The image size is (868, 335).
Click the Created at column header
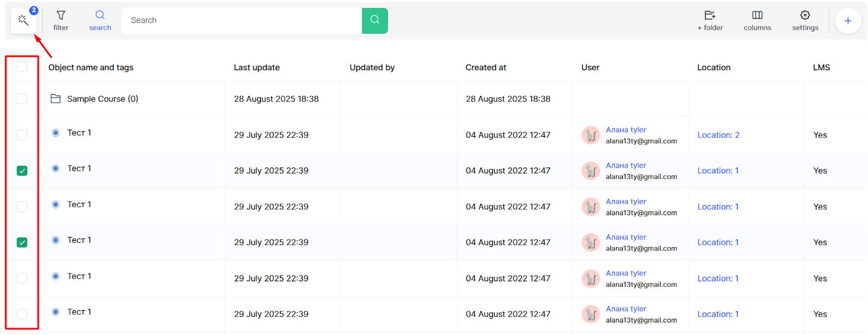pos(486,67)
